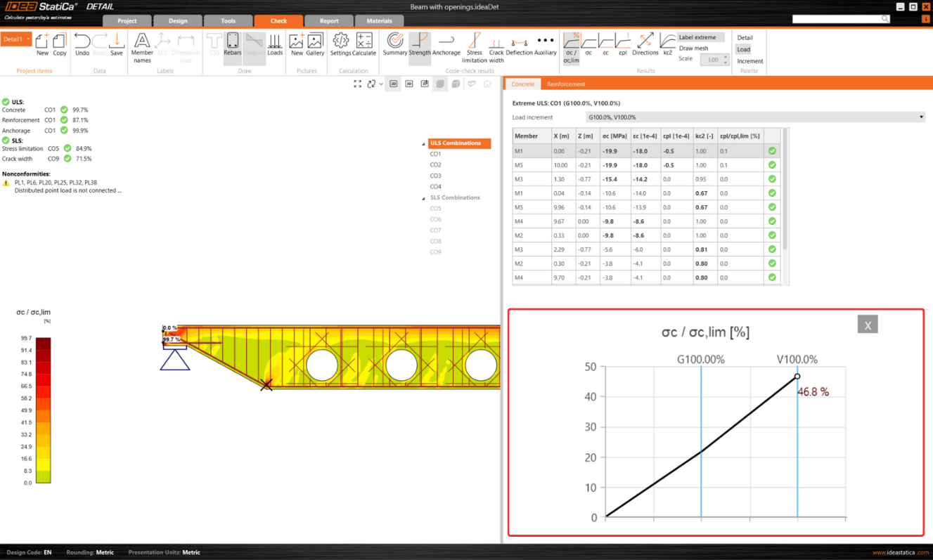Open the Report ribbon tab
Viewport: 933px width, 560px height.
[329, 21]
